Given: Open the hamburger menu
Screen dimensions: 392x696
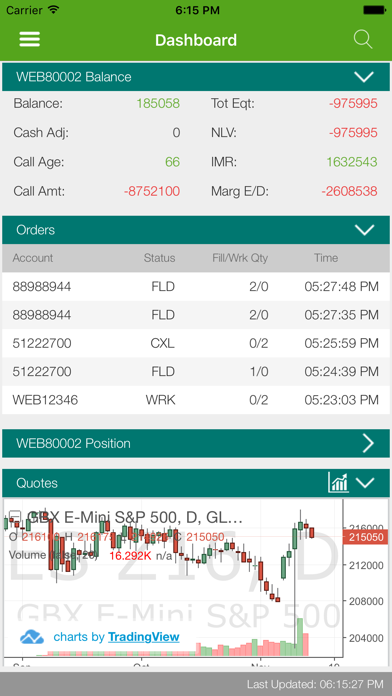Looking at the screenshot, I should (x=30, y=40).
